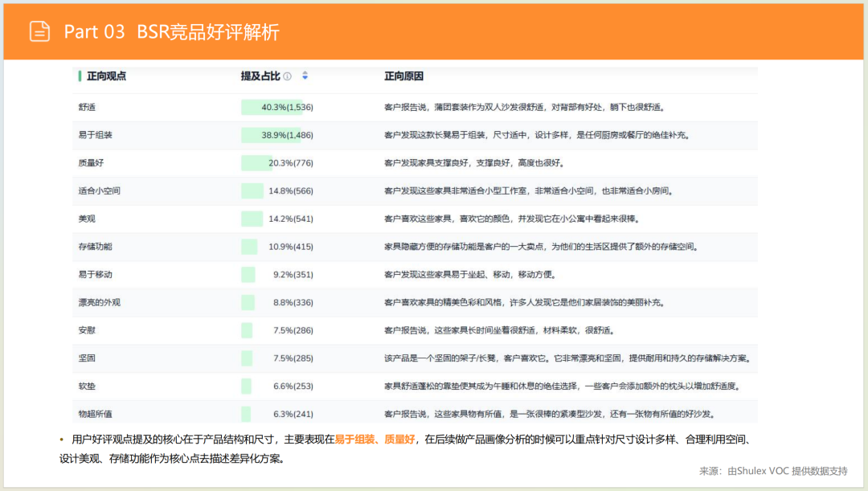Click the reason text for 舒适 row
The image size is (868, 491).
click(525, 108)
